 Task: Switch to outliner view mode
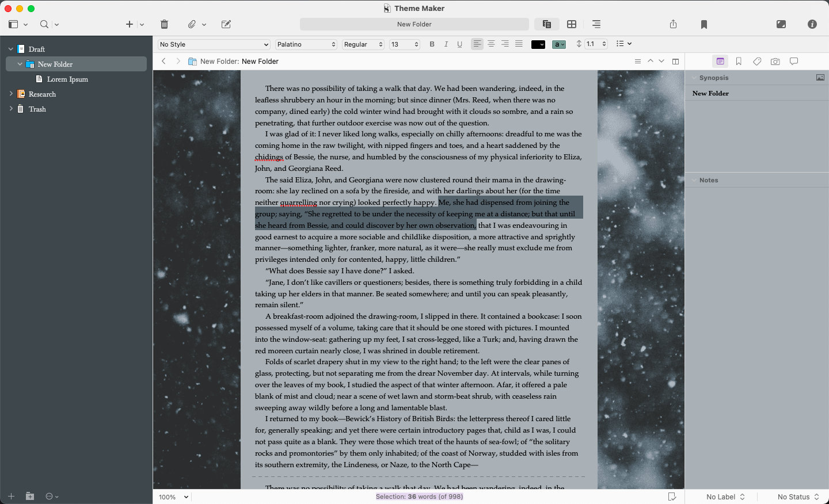596,24
